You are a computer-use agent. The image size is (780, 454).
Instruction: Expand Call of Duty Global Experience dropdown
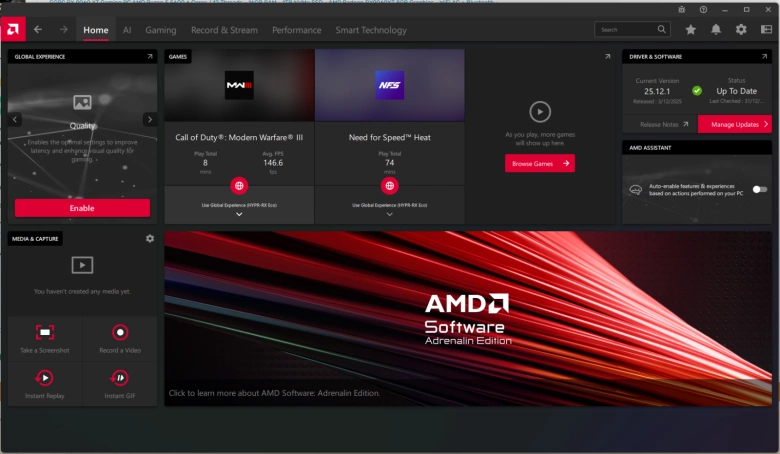pos(239,214)
